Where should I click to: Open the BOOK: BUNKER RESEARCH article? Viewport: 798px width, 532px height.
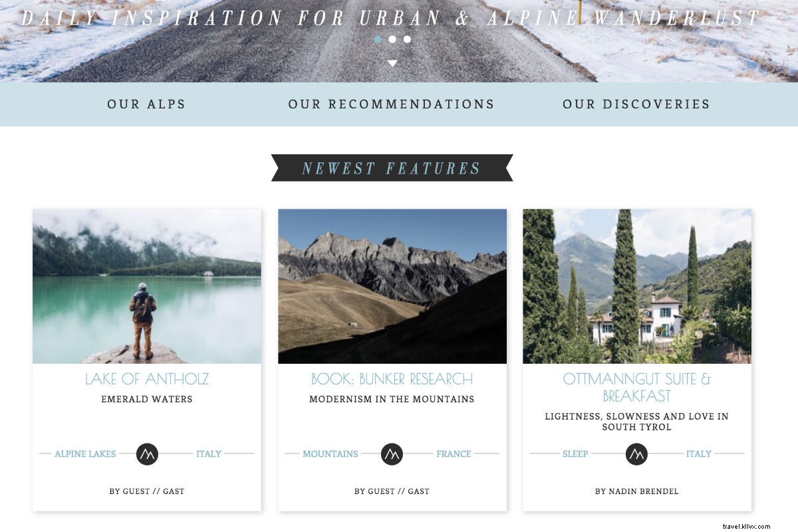(x=392, y=379)
